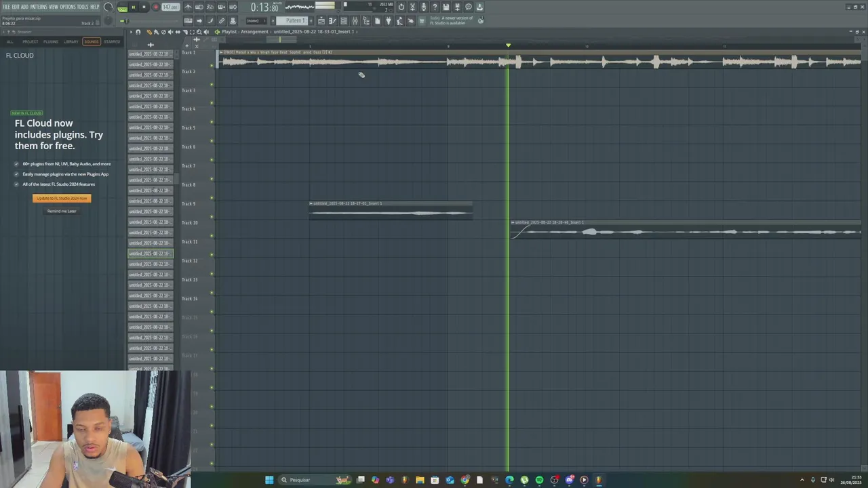Open the help question mark icon
Viewport: 868px width, 488px height.
(x=435, y=7)
